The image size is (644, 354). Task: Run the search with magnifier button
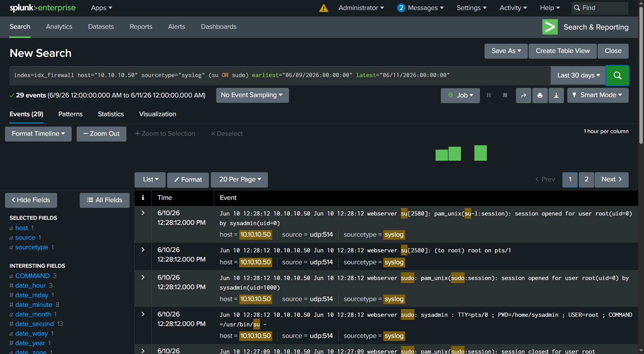coord(617,76)
